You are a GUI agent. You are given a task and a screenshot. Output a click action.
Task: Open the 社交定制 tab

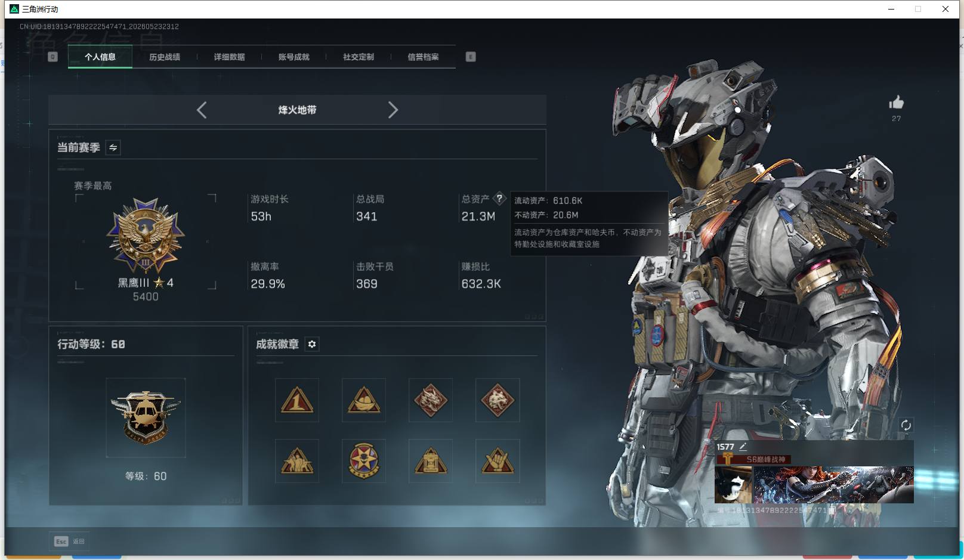pyautogui.click(x=359, y=57)
